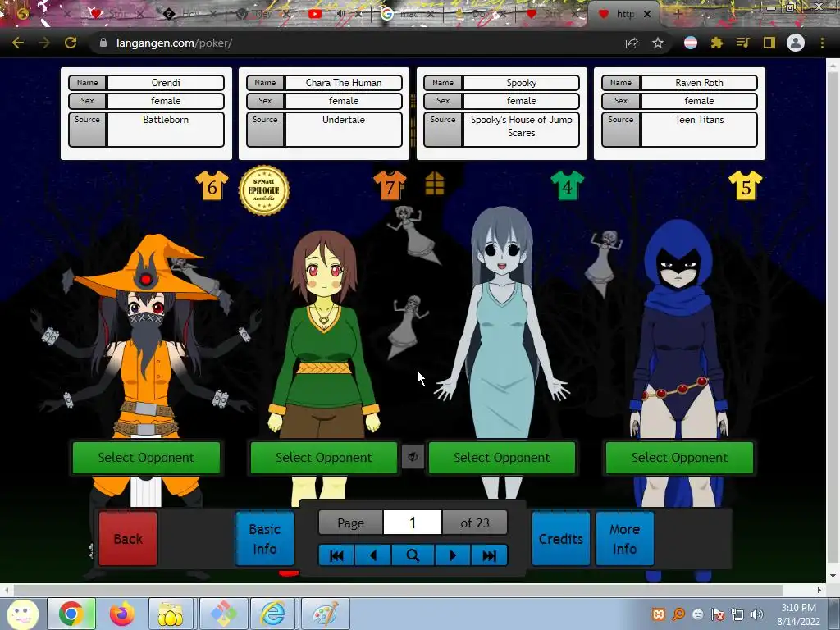Open the Extensions puzzle icon

click(717, 43)
